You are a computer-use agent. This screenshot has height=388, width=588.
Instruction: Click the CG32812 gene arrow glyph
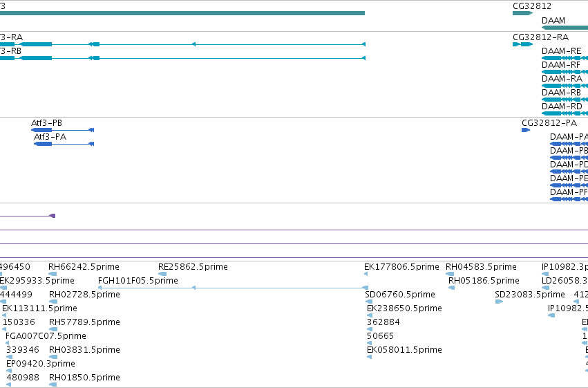click(522, 13)
